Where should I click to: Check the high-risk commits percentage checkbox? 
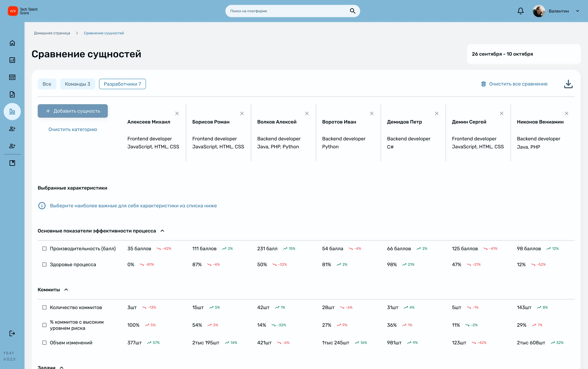pyautogui.click(x=44, y=325)
